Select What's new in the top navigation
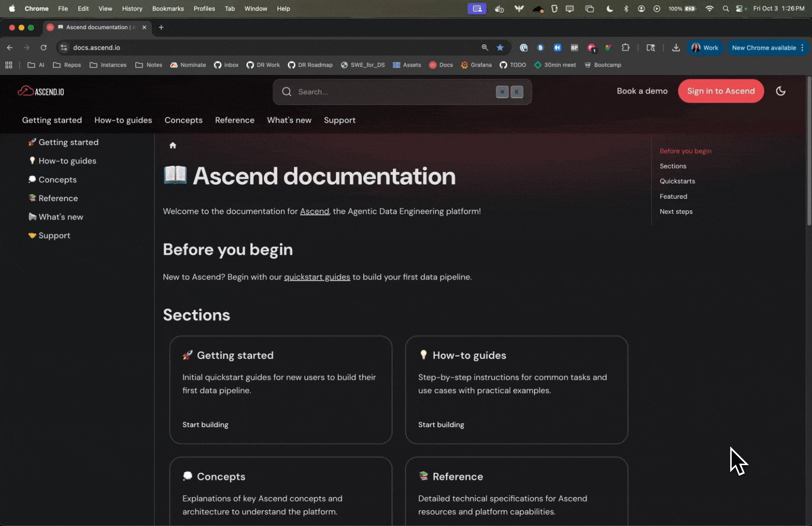Image resolution: width=812 pixels, height=526 pixels. click(289, 120)
